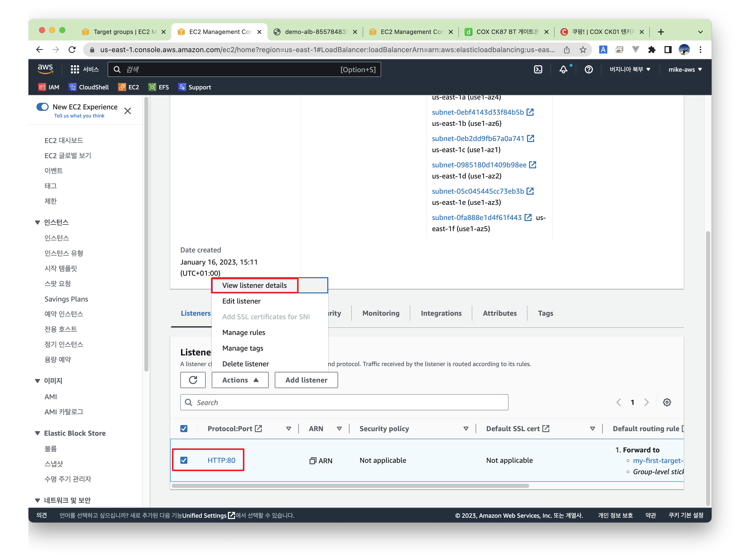Uncheck the HTTP:80 listener checkbox

click(184, 460)
